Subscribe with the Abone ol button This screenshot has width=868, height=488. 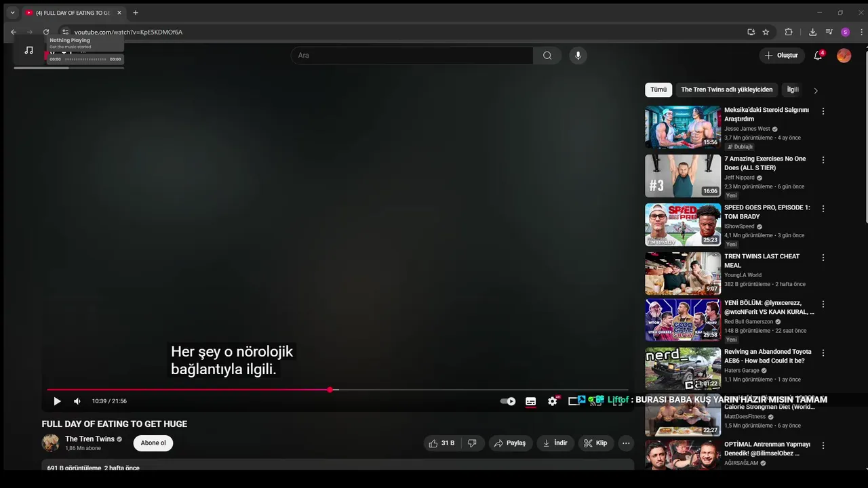(x=153, y=443)
